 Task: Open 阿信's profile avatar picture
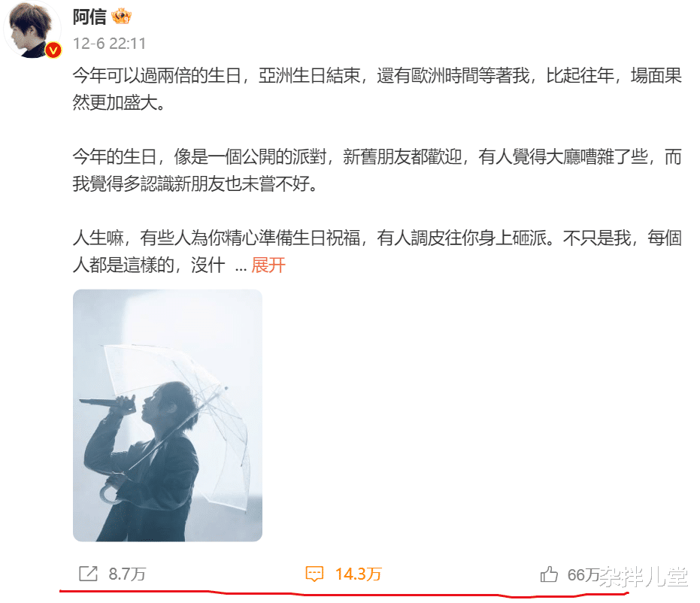click(32, 29)
